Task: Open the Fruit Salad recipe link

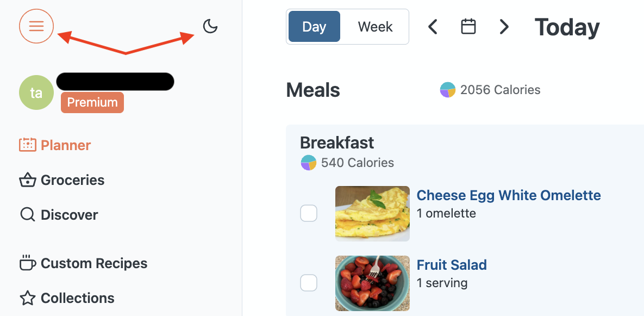Action: [x=452, y=265]
